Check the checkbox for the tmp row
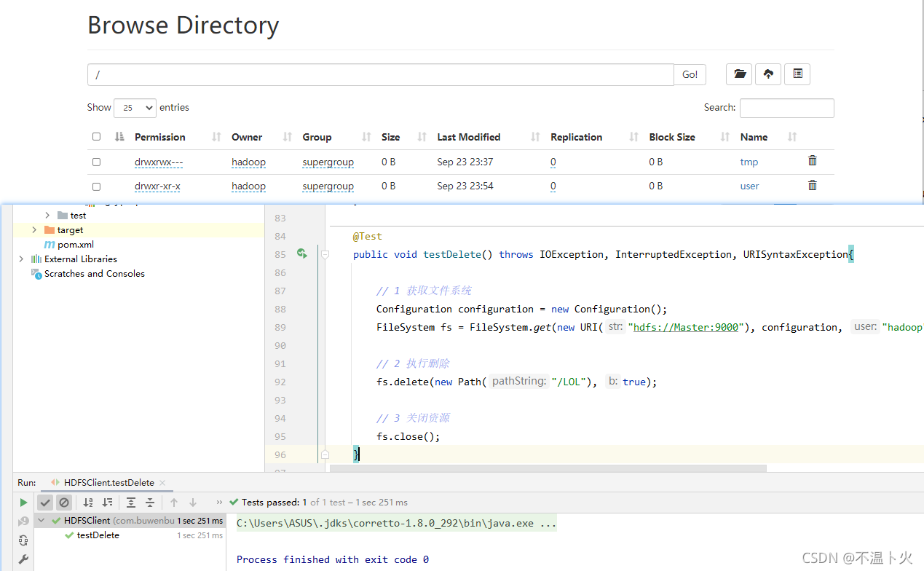The height and width of the screenshot is (571, 924). click(96, 162)
